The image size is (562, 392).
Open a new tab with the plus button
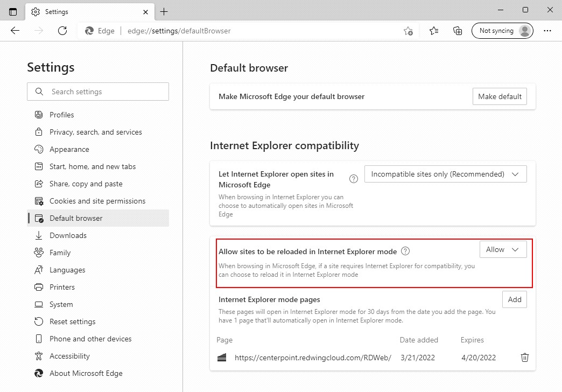click(x=164, y=12)
